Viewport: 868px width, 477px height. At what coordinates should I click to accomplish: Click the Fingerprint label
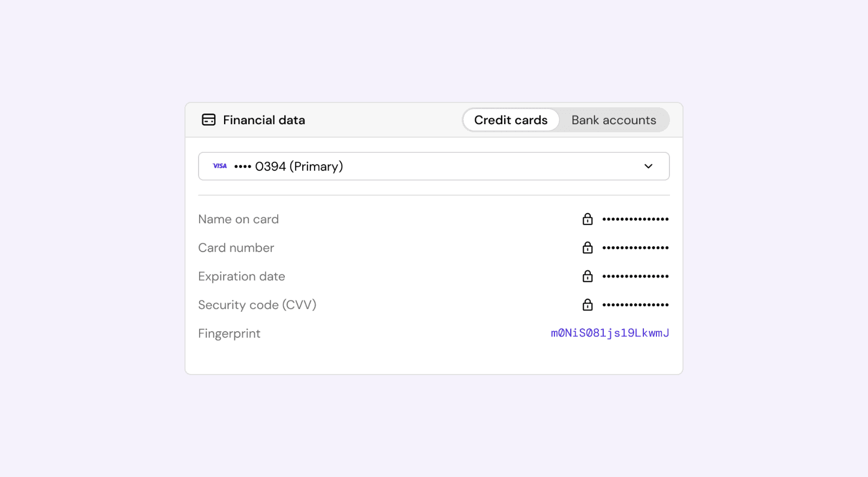(x=229, y=333)
